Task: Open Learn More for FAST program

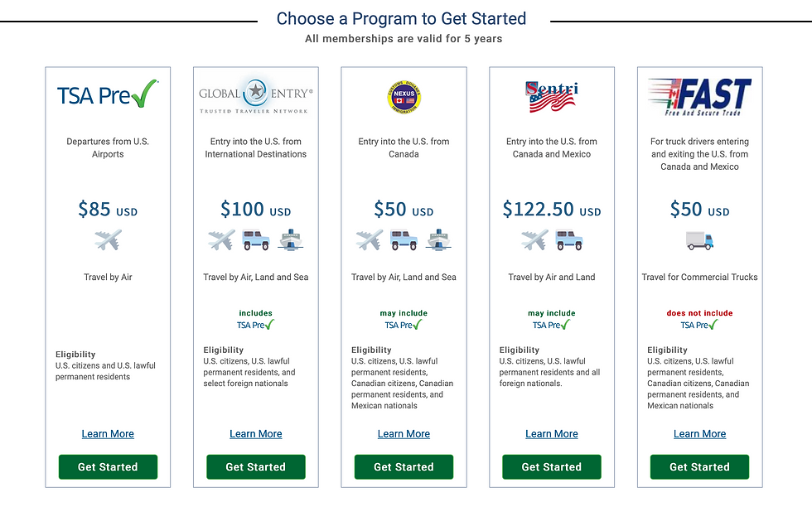Action: pyautogui.click(x=699, y=434)
